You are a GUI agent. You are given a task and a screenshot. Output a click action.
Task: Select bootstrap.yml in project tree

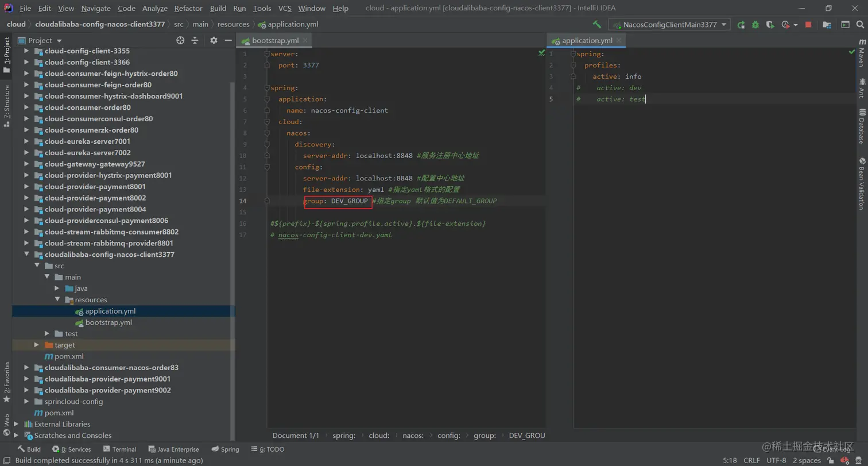coord(108,322)
